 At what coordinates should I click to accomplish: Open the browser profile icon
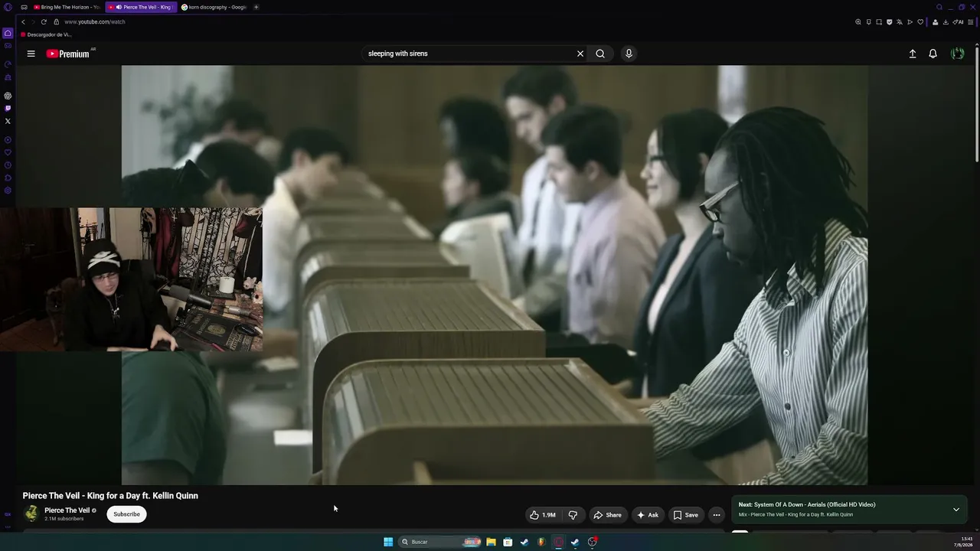[x=935, y=22]
